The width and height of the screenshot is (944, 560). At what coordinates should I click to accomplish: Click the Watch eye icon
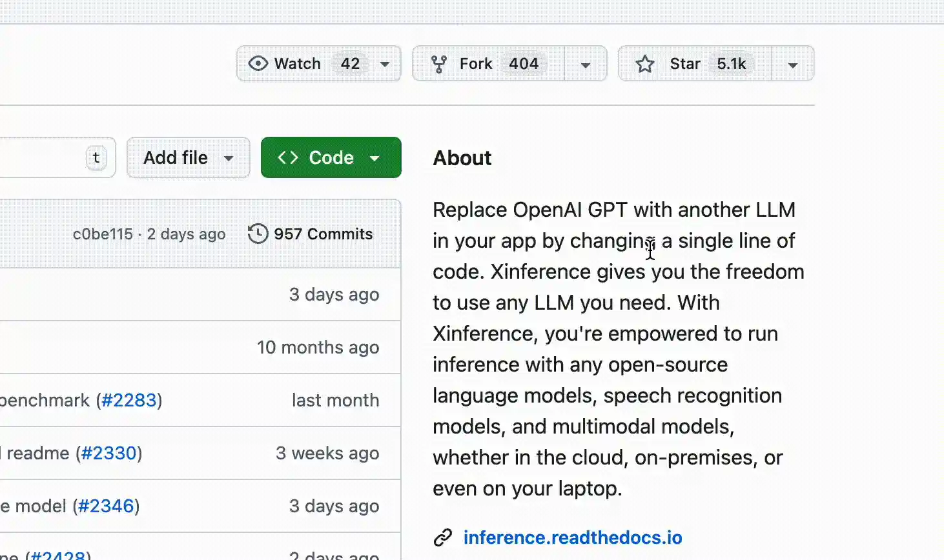(x=258, y=63)
